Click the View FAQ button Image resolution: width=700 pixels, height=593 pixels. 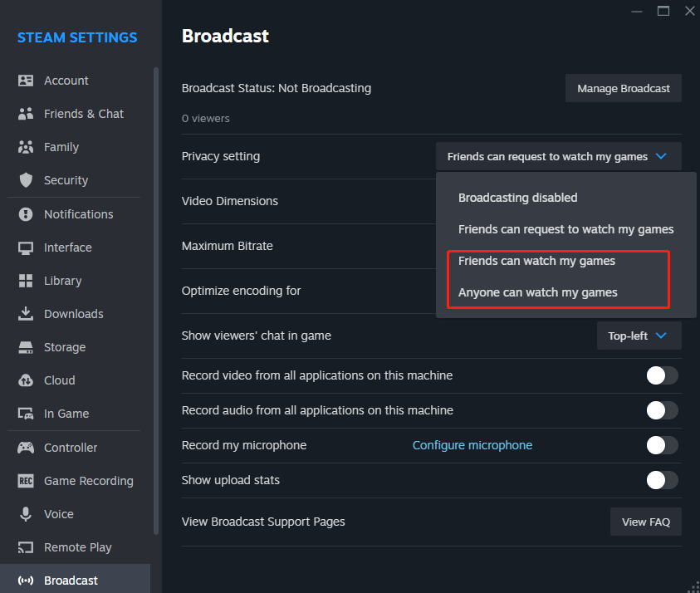(645, 522)
